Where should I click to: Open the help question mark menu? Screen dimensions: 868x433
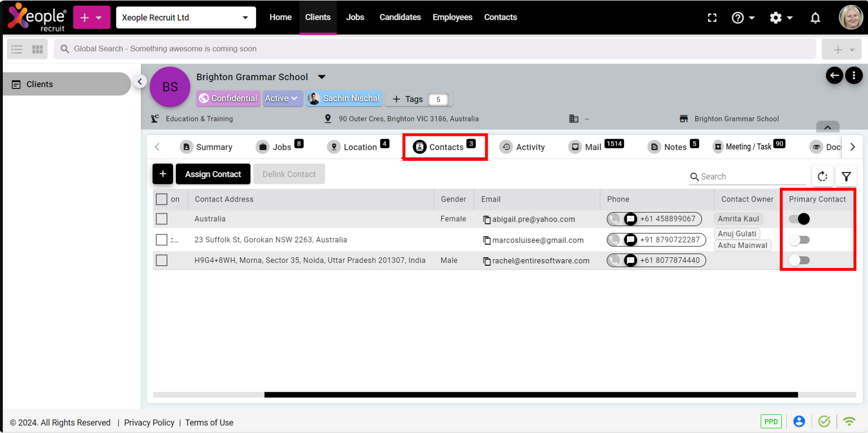[743, 18]
